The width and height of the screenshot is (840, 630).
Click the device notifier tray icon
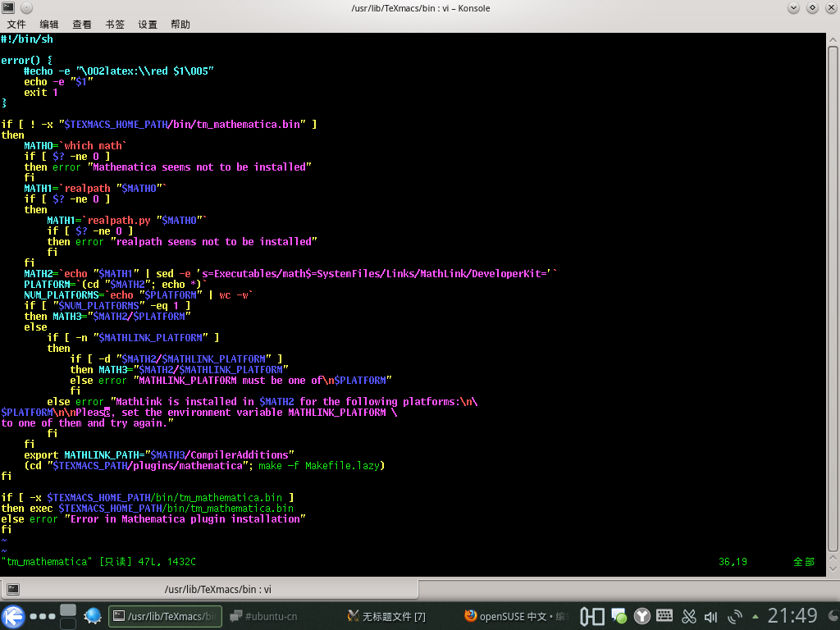(592, 617)
